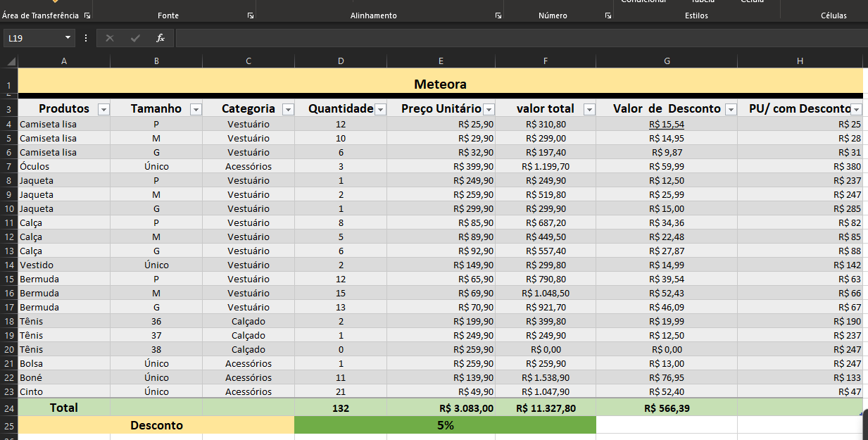Open the Fonte group dialog launcher

(251, 15)
